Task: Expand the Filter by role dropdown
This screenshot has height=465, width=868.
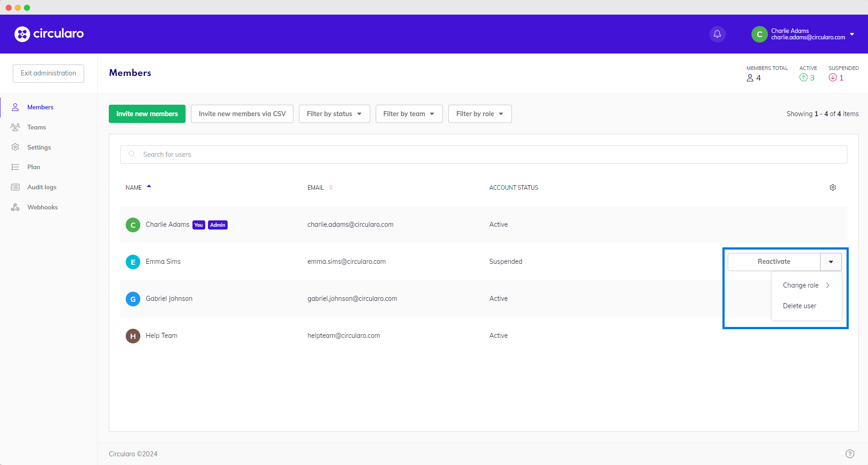Action: coord(479,114)
